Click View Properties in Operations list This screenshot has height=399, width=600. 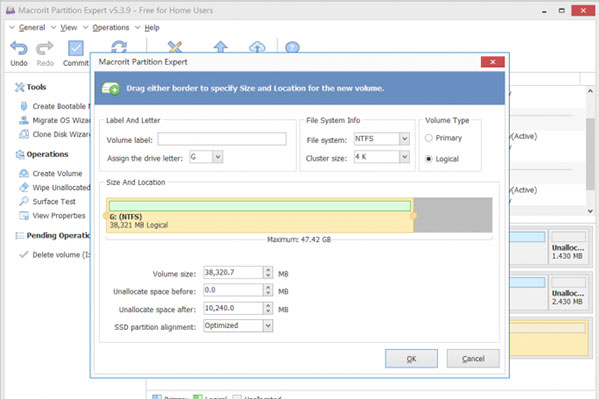point(59,215)
